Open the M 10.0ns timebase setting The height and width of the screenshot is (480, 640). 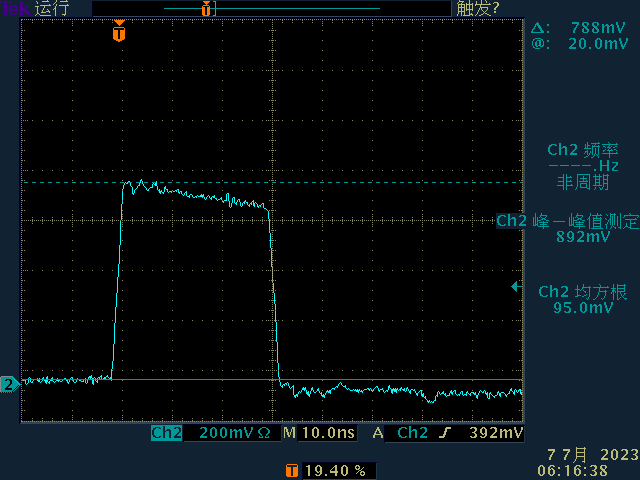tap(318, 434)
